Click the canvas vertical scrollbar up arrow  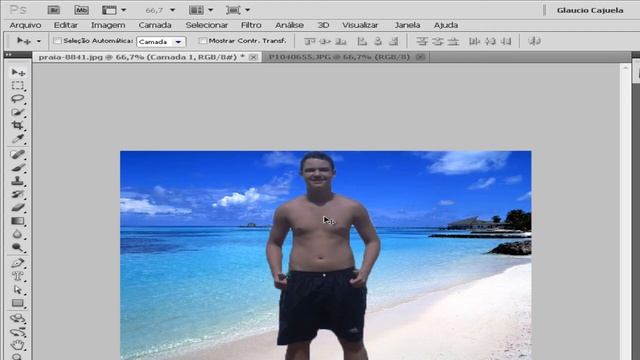click(626, 67)
